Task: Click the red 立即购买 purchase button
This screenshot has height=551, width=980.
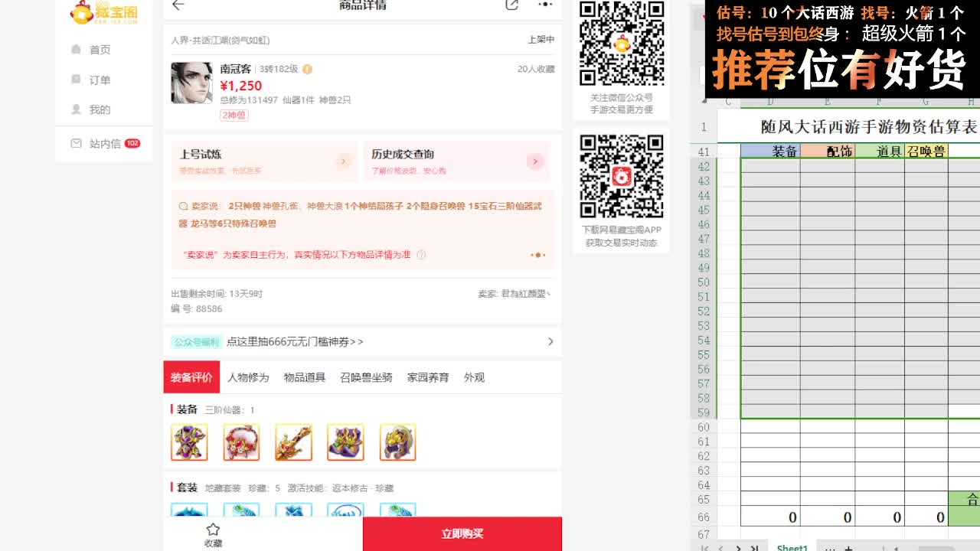Action: (x=463, y=533)
